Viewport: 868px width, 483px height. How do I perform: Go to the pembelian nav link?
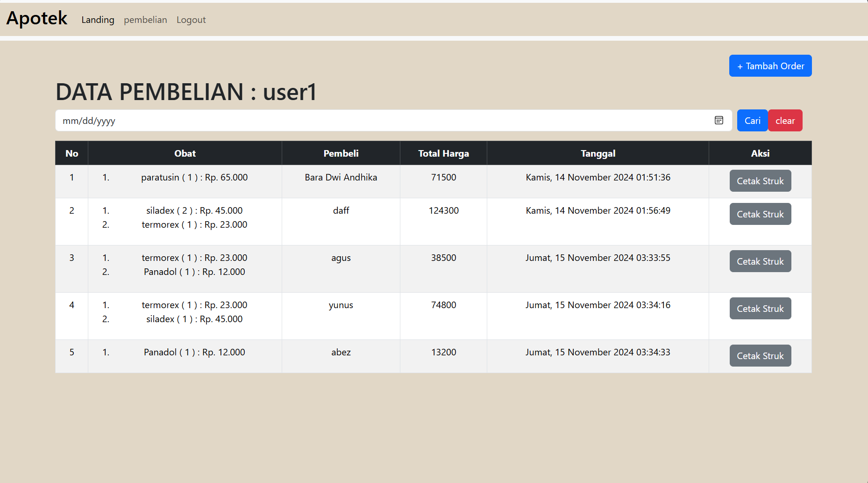coord(145,20)
